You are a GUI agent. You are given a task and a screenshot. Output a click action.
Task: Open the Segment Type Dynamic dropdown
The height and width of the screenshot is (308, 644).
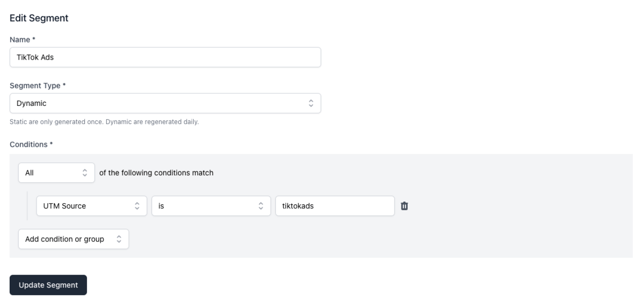tap(165, 103)
